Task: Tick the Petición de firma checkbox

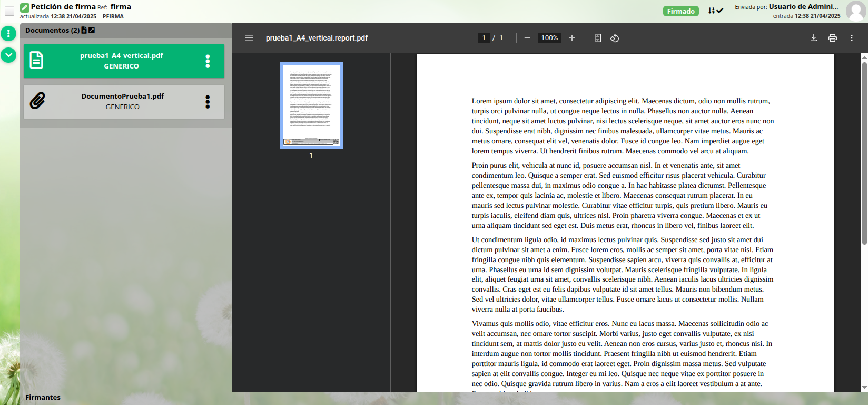Action: 9,11
